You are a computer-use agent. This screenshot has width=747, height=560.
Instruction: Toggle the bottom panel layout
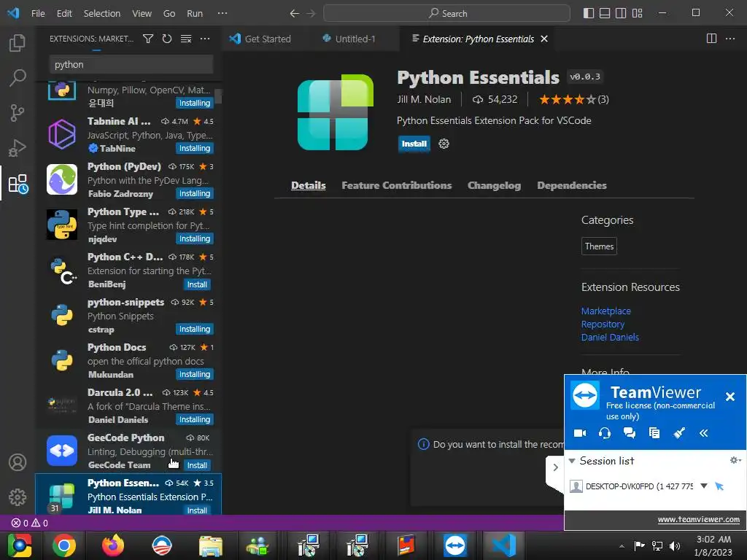coord(605,13)
